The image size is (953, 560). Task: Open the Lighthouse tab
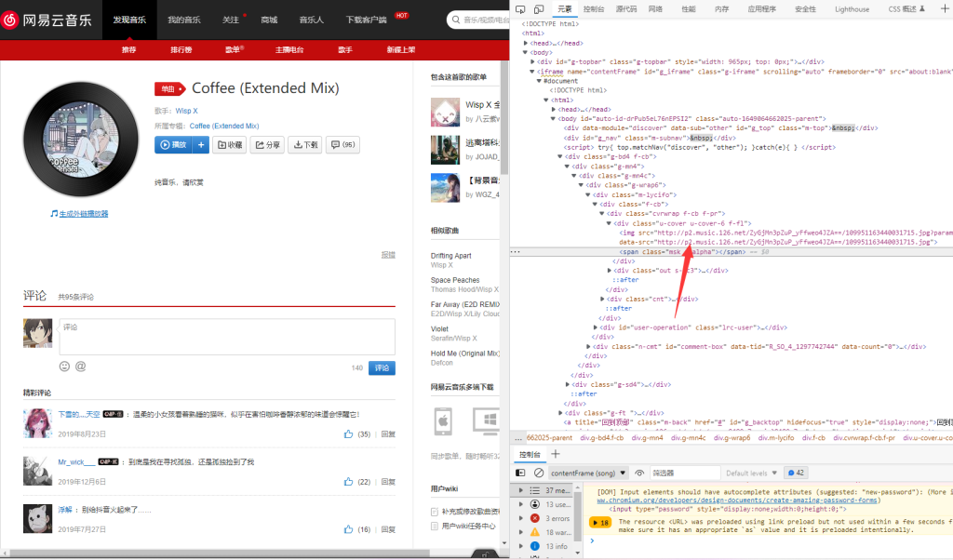(x=852, y=9)
